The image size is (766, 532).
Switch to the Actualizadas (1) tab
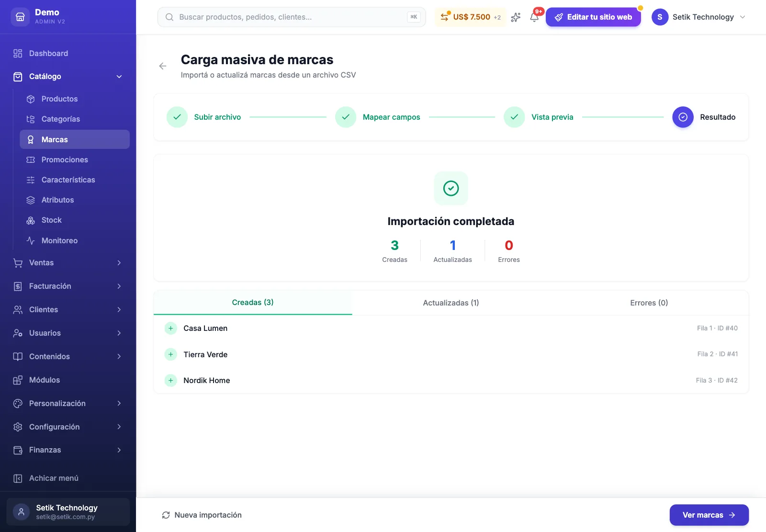point(451,303)
